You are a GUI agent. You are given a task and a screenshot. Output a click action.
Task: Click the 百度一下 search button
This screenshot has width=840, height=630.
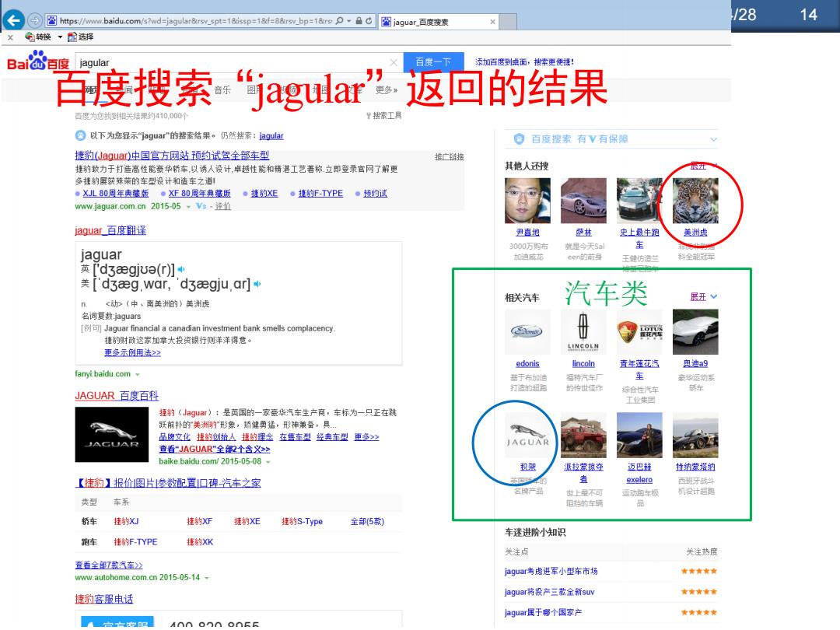click(433, 62)
